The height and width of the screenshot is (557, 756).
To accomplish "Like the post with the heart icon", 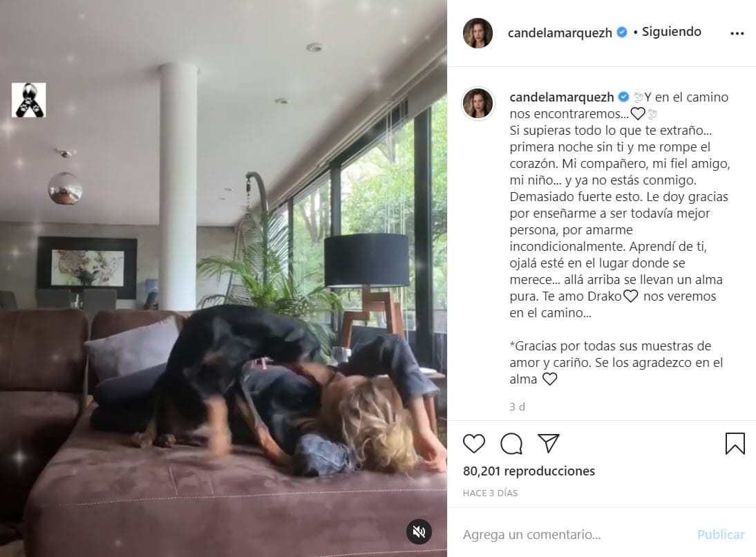I will (473, 443).
